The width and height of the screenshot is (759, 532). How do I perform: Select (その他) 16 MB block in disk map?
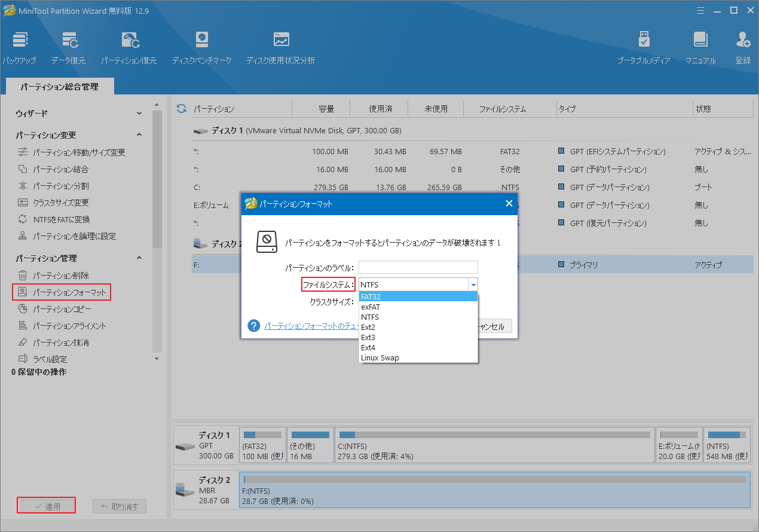(310, 444)
